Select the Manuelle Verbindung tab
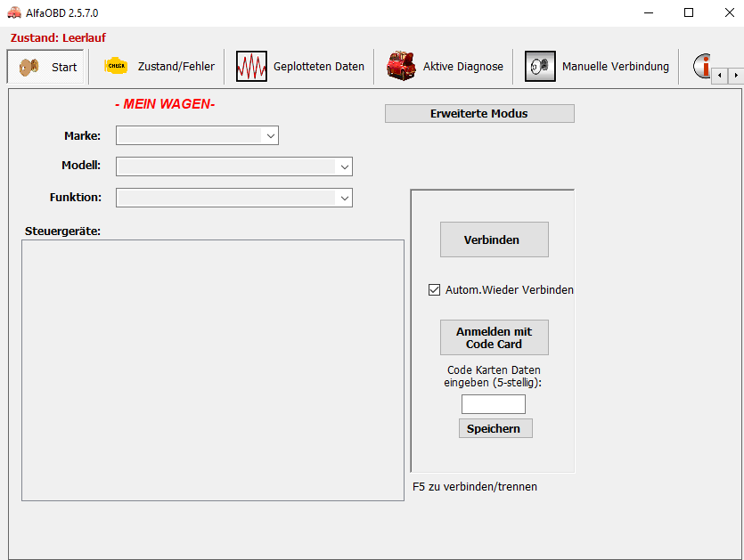The image size is (744, 560). click(596, 67)
